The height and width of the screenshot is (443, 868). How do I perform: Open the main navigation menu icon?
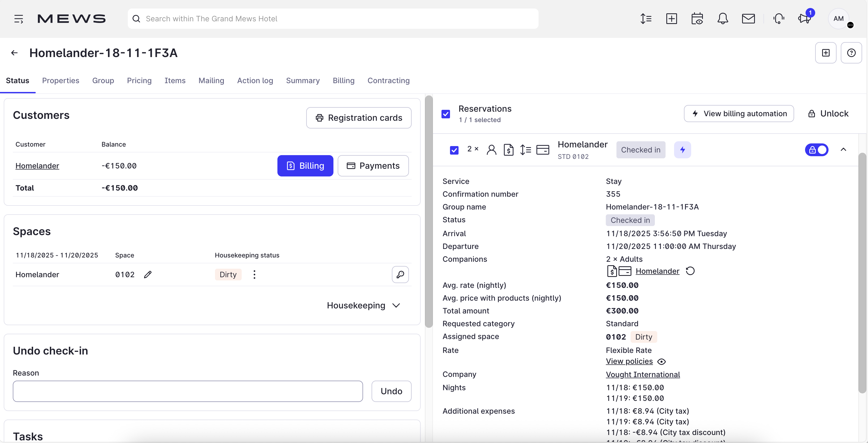click(x=19, y=19)
